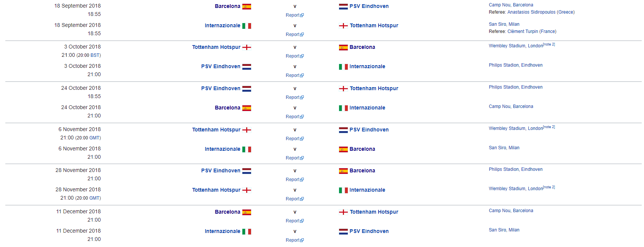Open the Philips Stadion link for 28 November match
The height and width of the screenshot is (247, 644).
pyautogui.click(x=515, y=169)
